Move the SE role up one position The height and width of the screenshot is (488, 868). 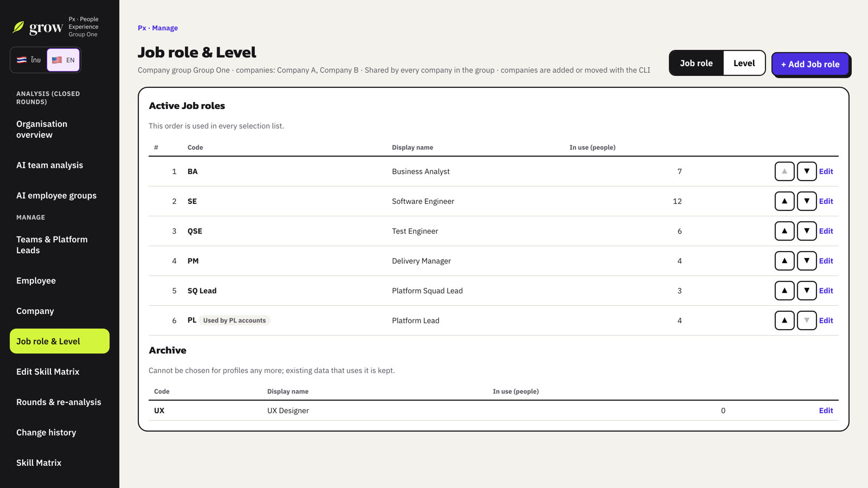(x=784, y=201)
